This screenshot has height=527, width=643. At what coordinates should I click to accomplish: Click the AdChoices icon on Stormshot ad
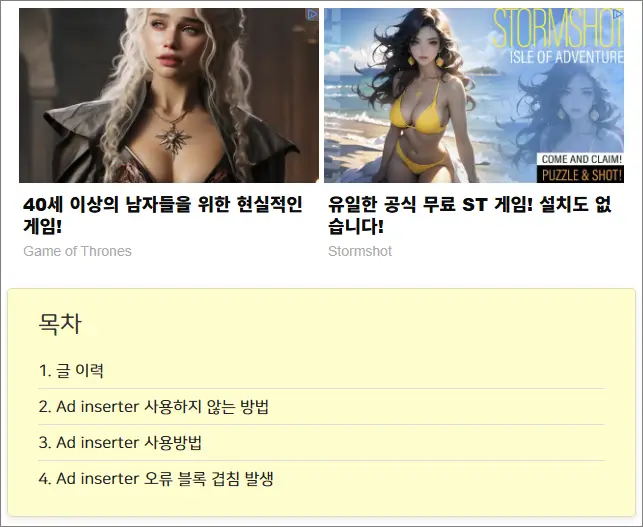click(618, 15)
